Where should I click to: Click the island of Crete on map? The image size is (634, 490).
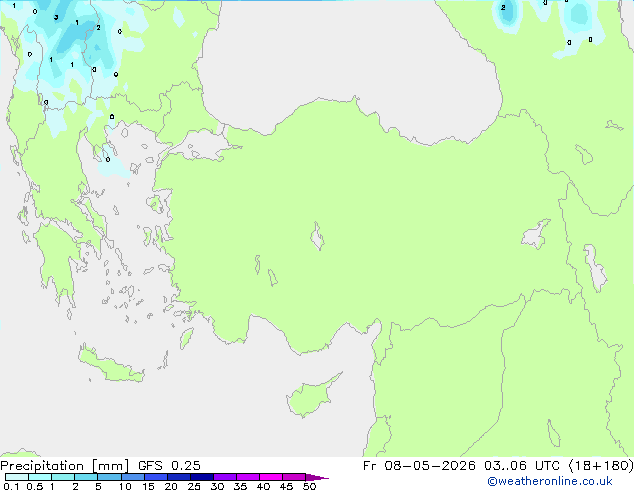pos(110,366)
